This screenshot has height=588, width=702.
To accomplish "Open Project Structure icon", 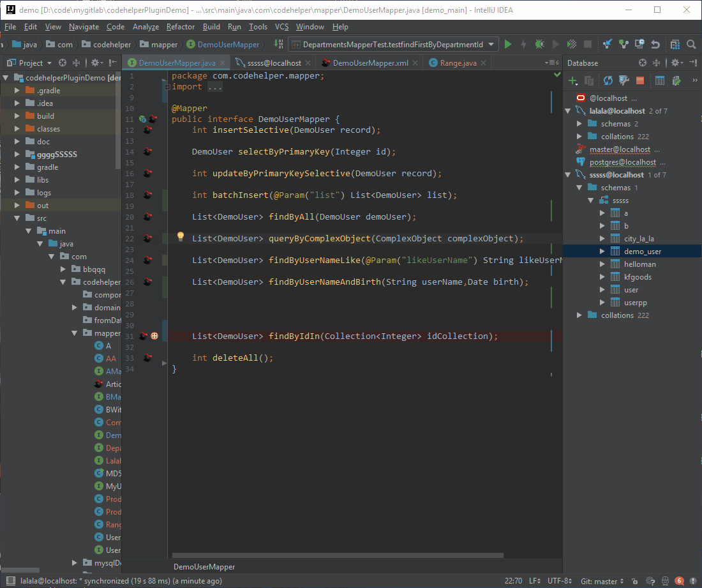I will [675, 44].
